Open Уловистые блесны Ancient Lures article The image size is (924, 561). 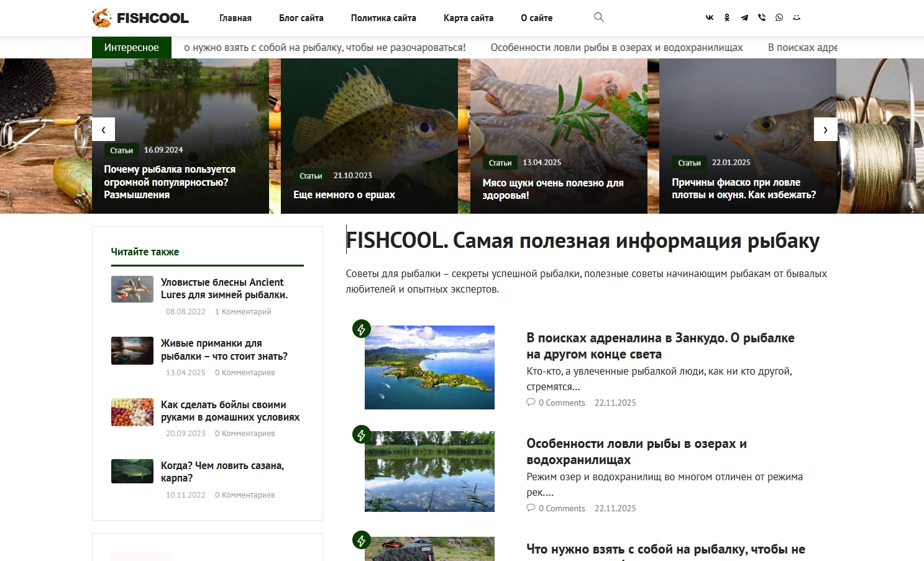pos(224,288)
